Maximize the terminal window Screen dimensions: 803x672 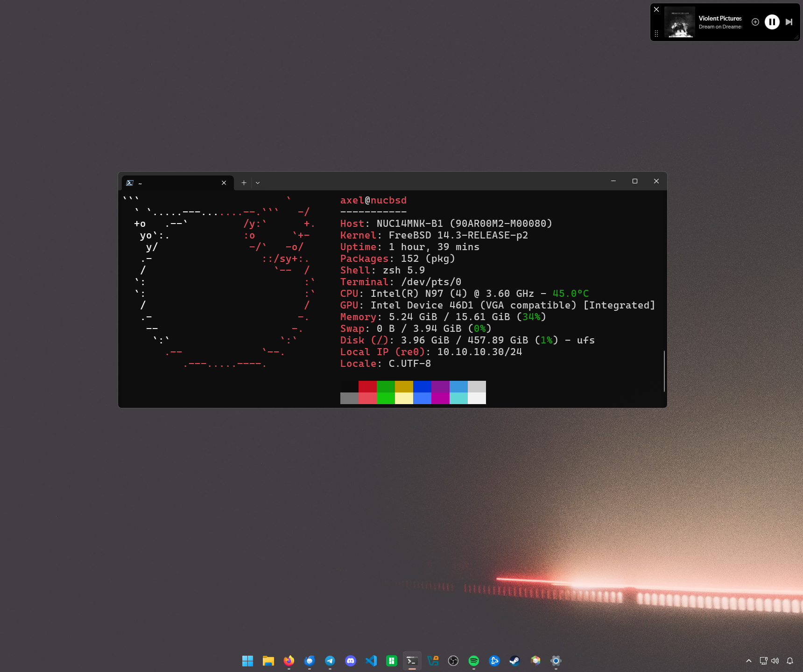click(635, 181)
